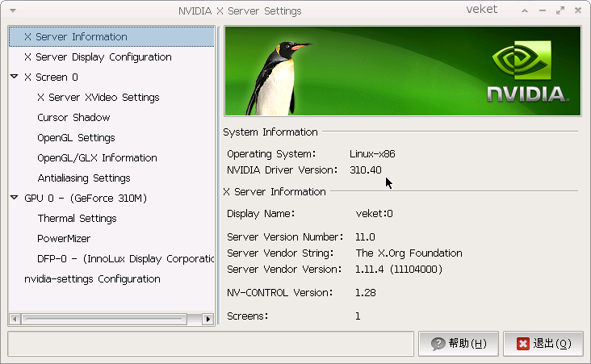Open Cursor Shadow settings

pyautogui.click(x=73, y=118)
